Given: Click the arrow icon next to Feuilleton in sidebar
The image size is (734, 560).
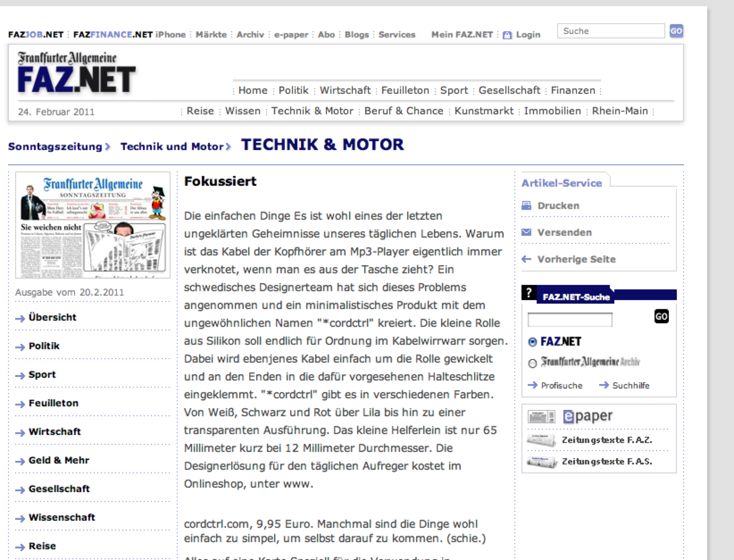Looking at the screenshot, I should (x=20, y=404).
